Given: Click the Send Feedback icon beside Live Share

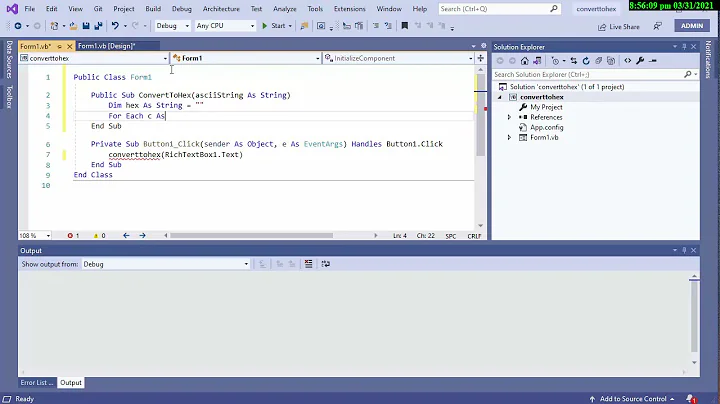Looking at the screenshot, I should coord(658,27).
